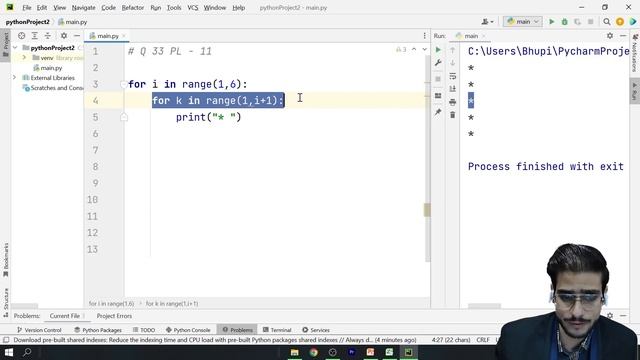Open Search Everywhere magnifier icon

click(x=607, y=22)
